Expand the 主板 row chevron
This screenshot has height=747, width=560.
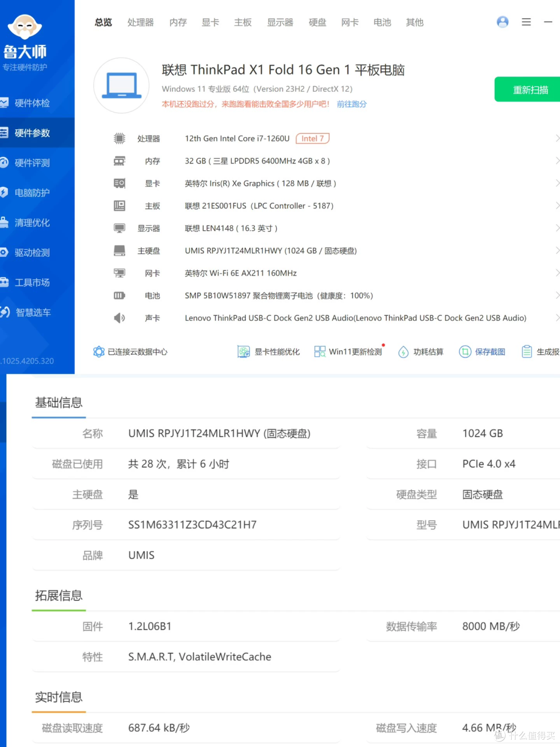point(557,206)
